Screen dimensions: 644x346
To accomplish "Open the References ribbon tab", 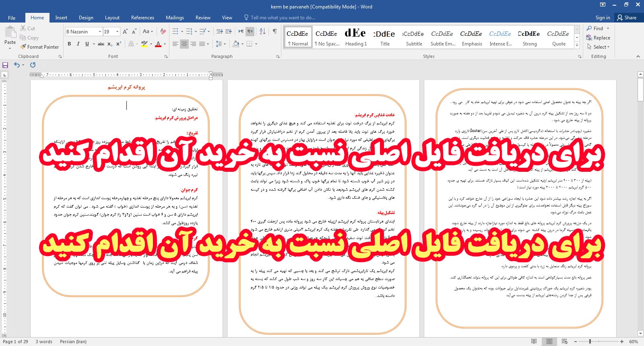I will 142,18.
